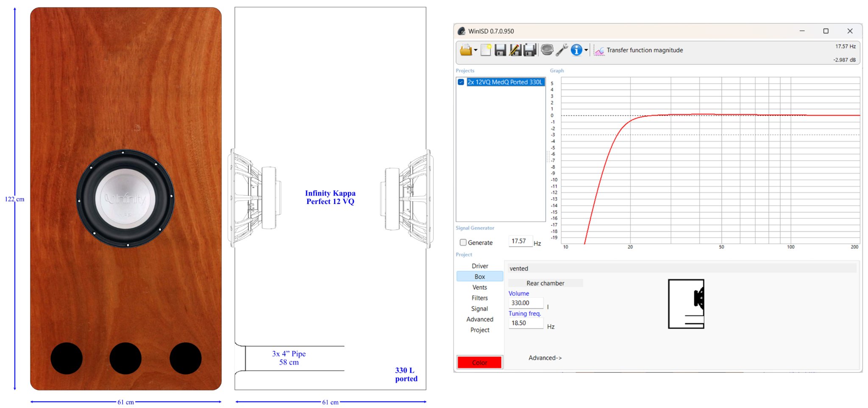Open options via the wrench icon
The height and width of the screenshot is (408, 868).
coord(562,50)
